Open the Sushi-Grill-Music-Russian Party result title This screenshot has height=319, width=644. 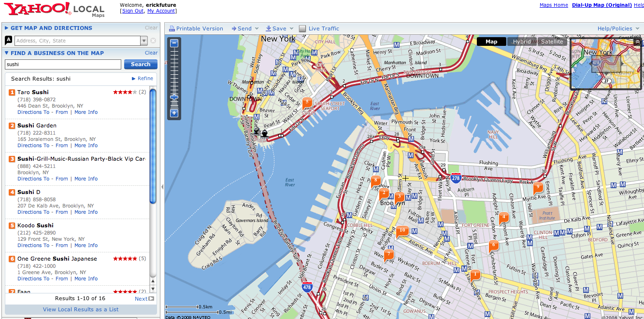pyautogui.click(x=81, y=159)
